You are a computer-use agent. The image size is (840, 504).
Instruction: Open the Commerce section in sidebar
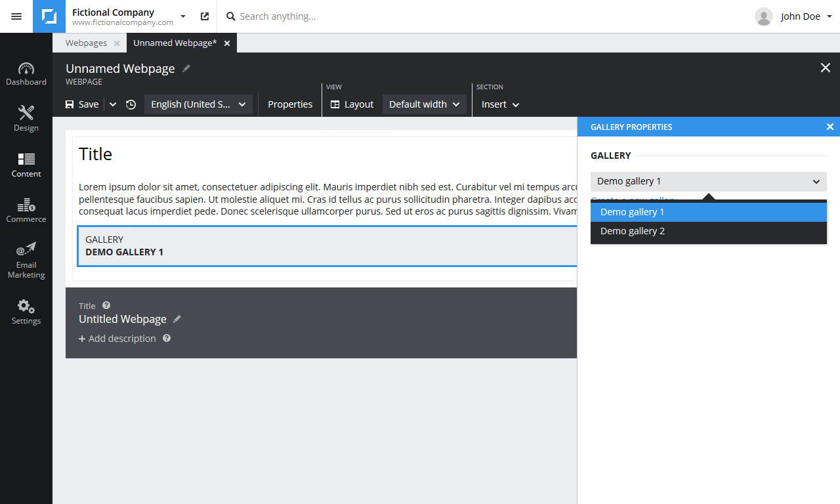tap(26, 205)
